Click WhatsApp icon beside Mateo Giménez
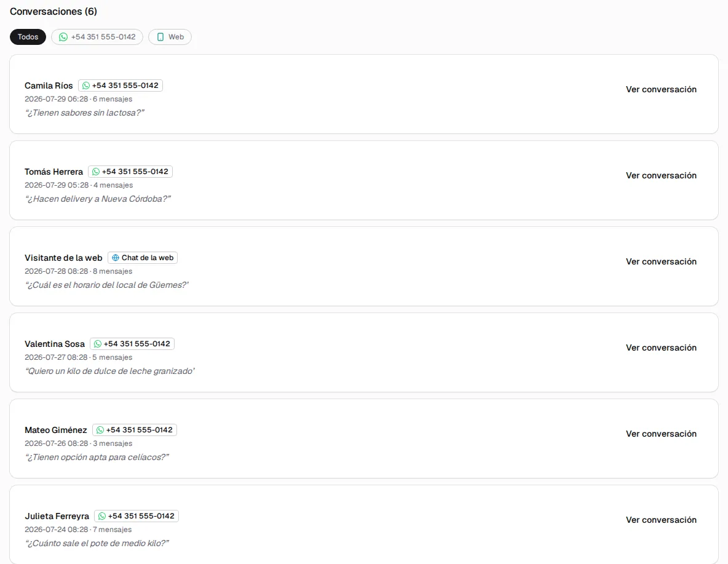The width and height of the screenshot is (728, 564). 100,430
